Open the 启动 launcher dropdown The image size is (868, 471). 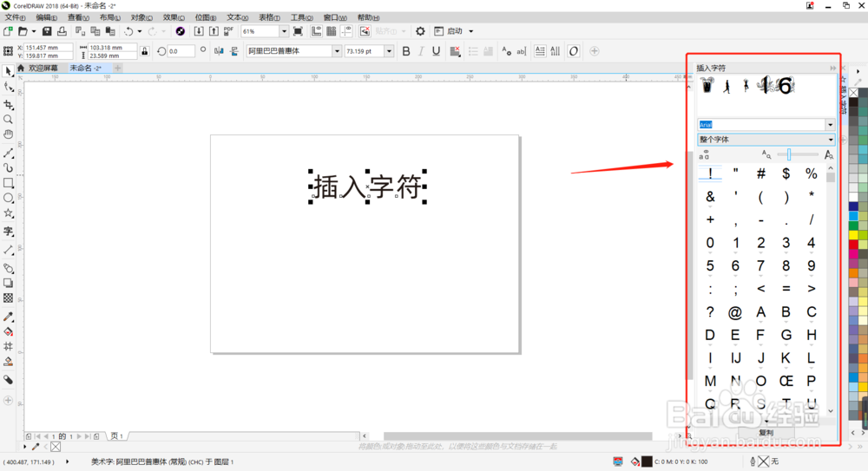pyautogui.click(x=470, y=31)
